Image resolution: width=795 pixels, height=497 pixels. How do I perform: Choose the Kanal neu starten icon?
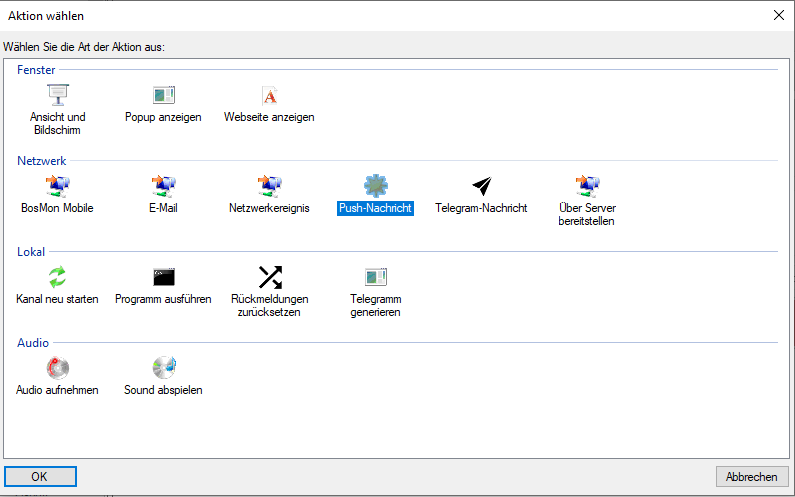coord(57,276)
